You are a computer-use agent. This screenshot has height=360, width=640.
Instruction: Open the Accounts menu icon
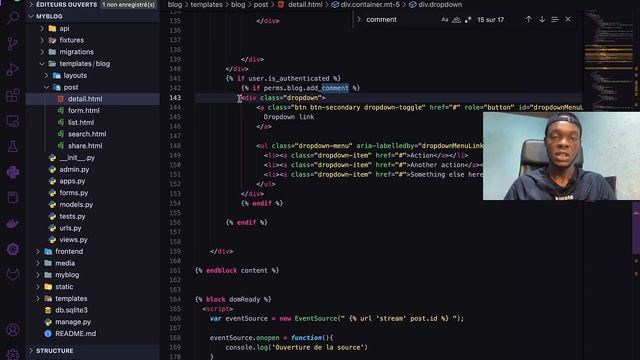coord(13,330)
